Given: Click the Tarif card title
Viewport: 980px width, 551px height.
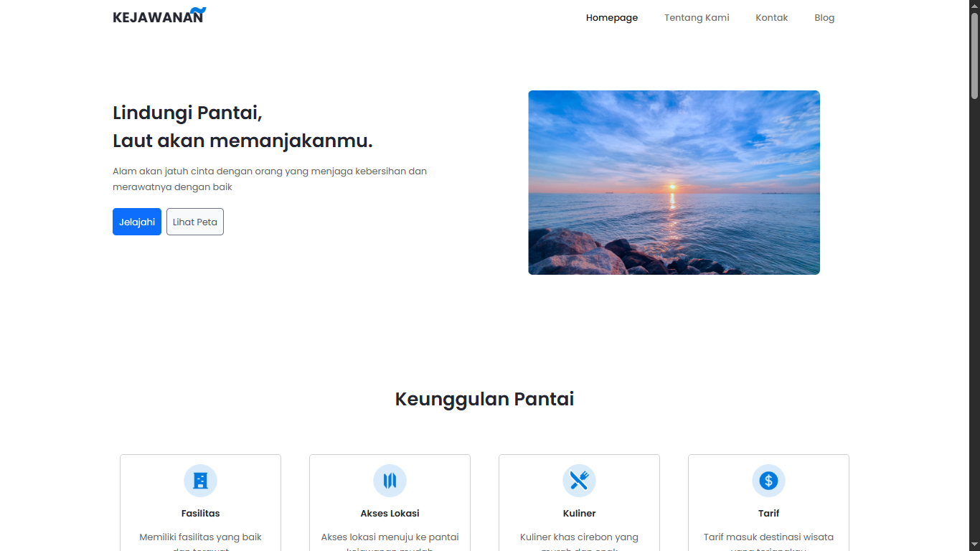Looking at the screenshot, I should (768, 514).
